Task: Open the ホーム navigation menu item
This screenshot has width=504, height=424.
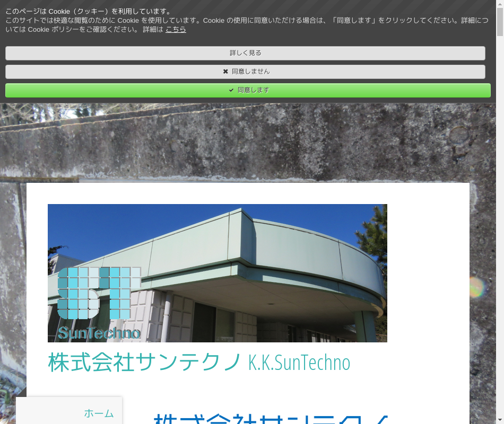Action: [99, 413]
